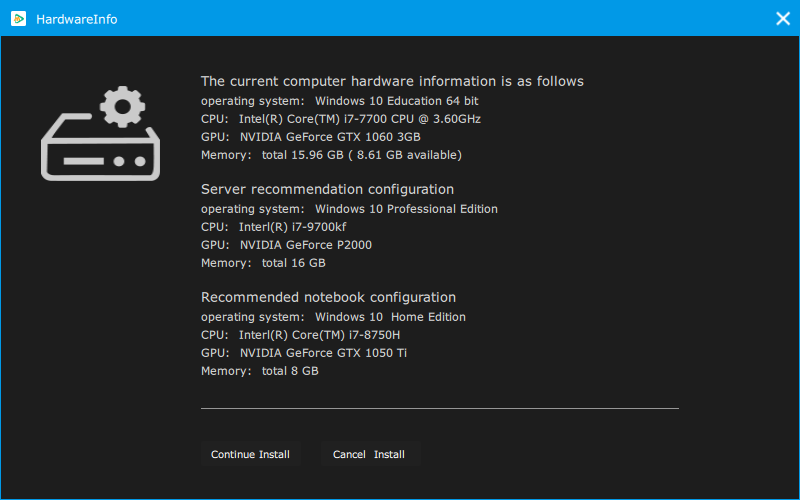Click the Core i7-8750H CPU line
The width and height of the screenshot is (800, 500).
(301, 335)
